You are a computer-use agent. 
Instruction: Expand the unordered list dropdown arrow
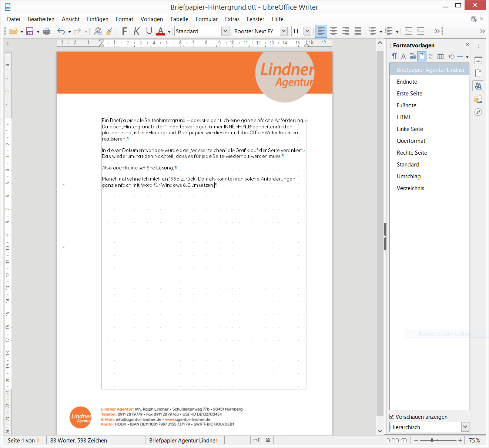click(x=381, y=32)
